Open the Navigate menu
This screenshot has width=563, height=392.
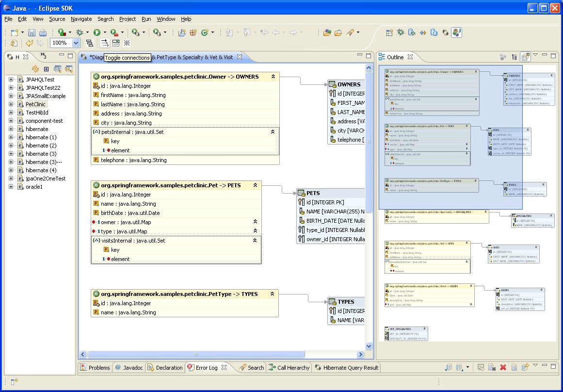[x=81, y=19]
